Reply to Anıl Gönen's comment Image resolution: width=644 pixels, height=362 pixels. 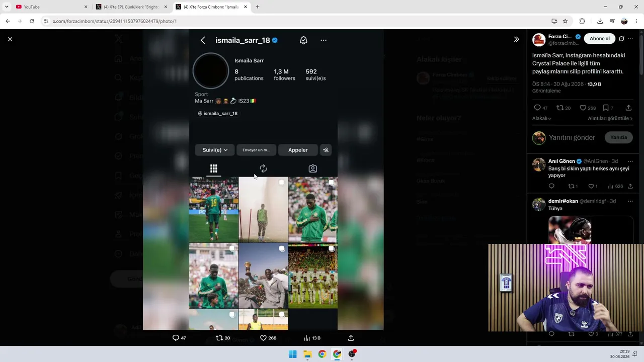click(551, 186)
